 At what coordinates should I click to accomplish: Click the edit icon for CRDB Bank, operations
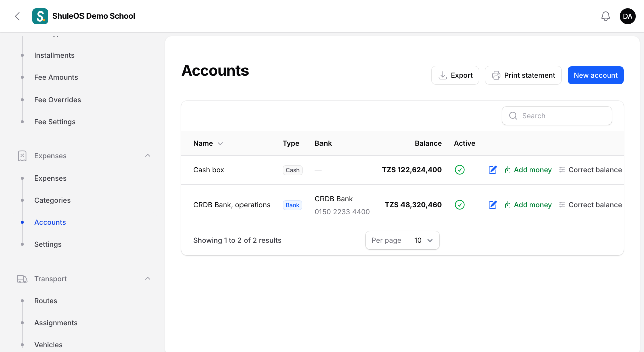point(493,205)
